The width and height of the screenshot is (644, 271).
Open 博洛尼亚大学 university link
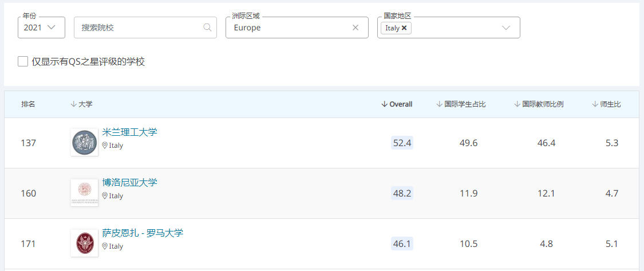click(x=130, y=182)
